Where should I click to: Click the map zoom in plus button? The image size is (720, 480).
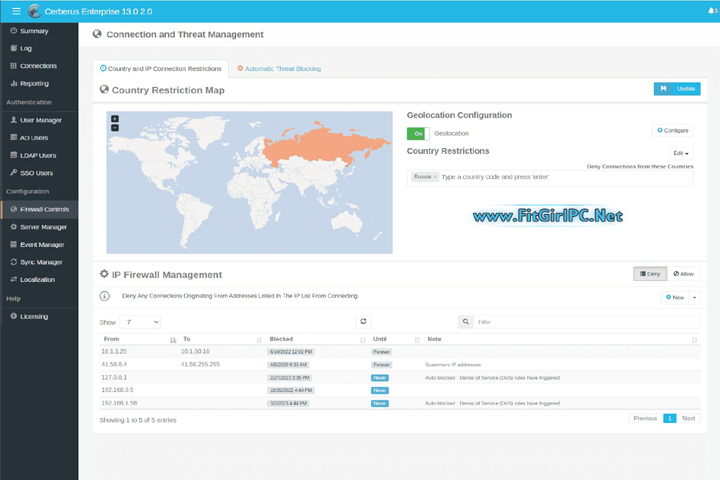coord(115,119)
